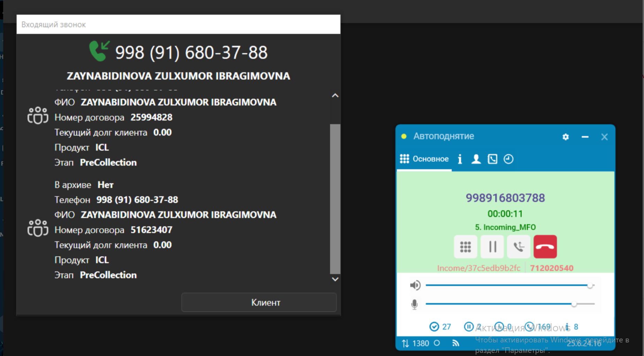The height and width of the screenshot is (356, 644).
Task: Open the info tab icon in softphone
Action: coord(460,159)
